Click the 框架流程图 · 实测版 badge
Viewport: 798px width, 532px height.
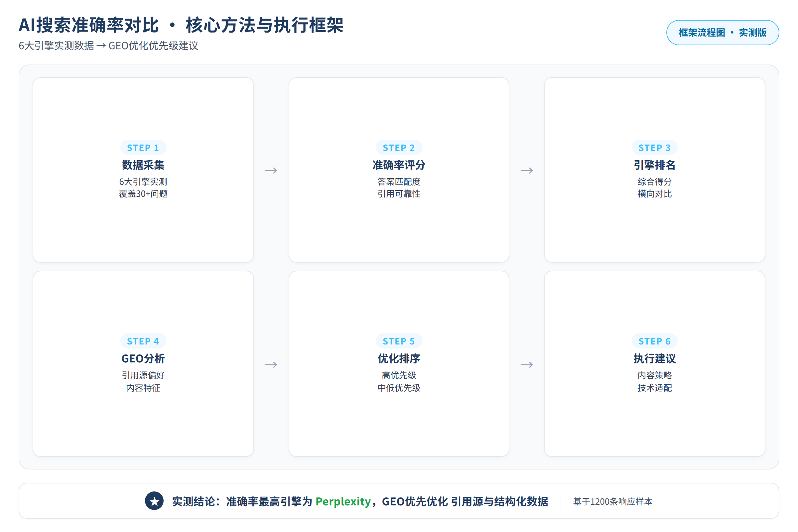point(722,33)
